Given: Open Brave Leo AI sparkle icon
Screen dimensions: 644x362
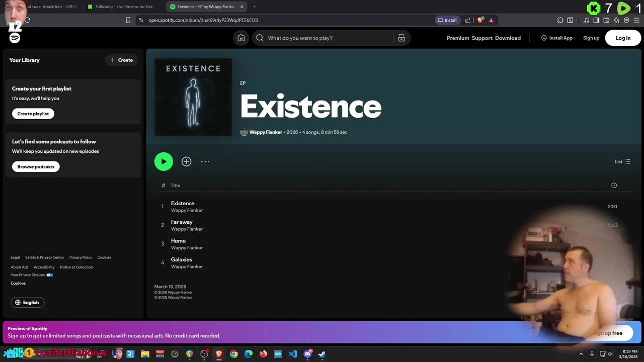Looking at the screenshot, I should (616, 20).
